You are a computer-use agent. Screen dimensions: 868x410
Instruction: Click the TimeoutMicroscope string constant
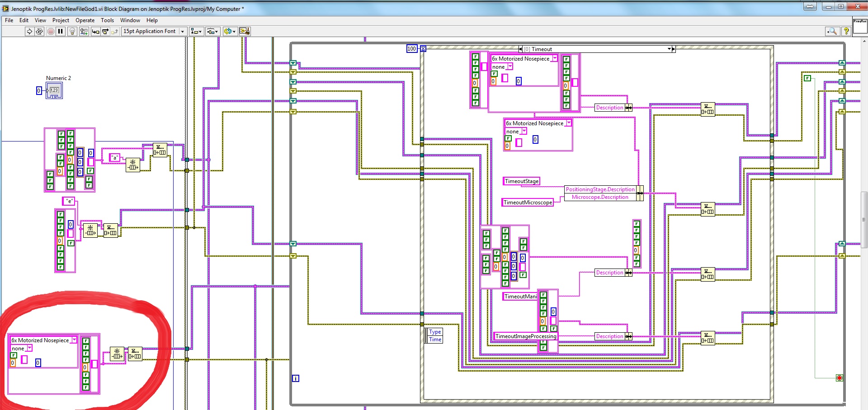tap(528, 203)
